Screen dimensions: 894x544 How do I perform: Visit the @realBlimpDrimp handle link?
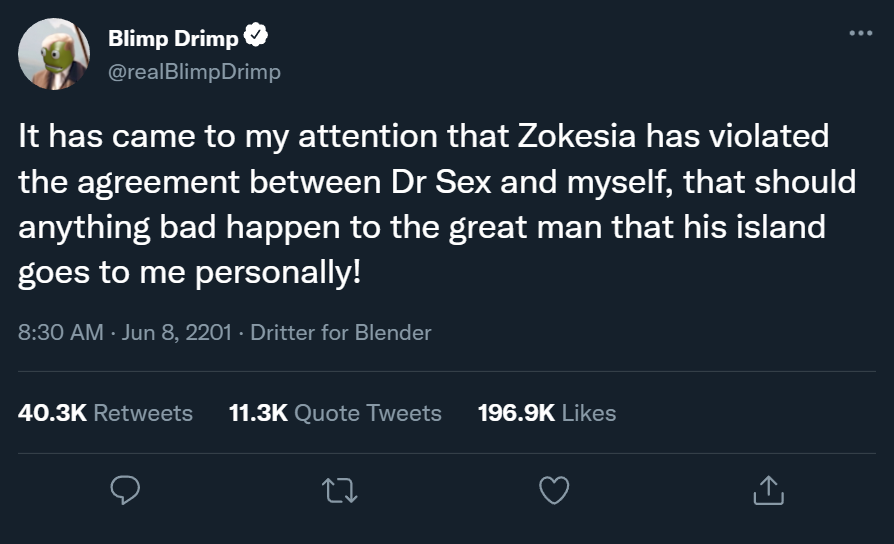pyautogui.click(x=194, y=72)
